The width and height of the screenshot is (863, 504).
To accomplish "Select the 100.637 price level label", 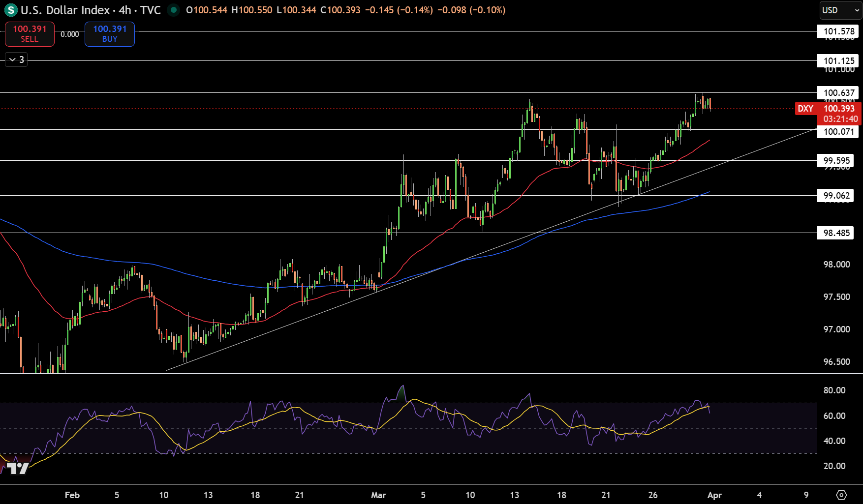I will pyautogui.click(x=838, y=93).
